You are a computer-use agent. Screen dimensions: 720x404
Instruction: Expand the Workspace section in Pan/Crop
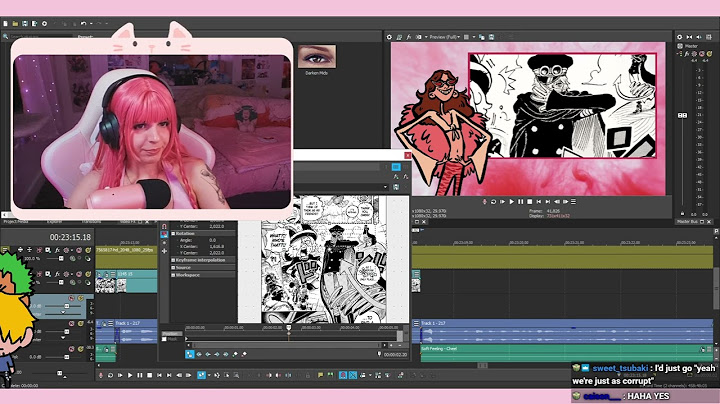pos(174,275)
